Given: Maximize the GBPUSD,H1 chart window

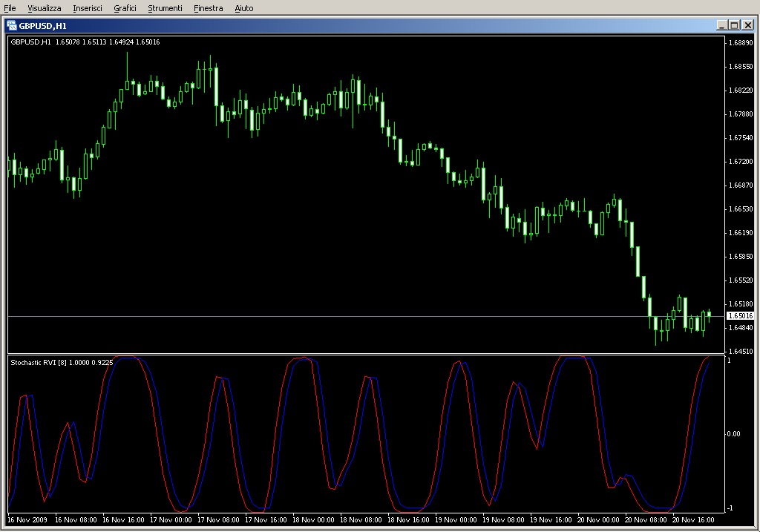Looking at the screenshot, I should pos(734,25).
